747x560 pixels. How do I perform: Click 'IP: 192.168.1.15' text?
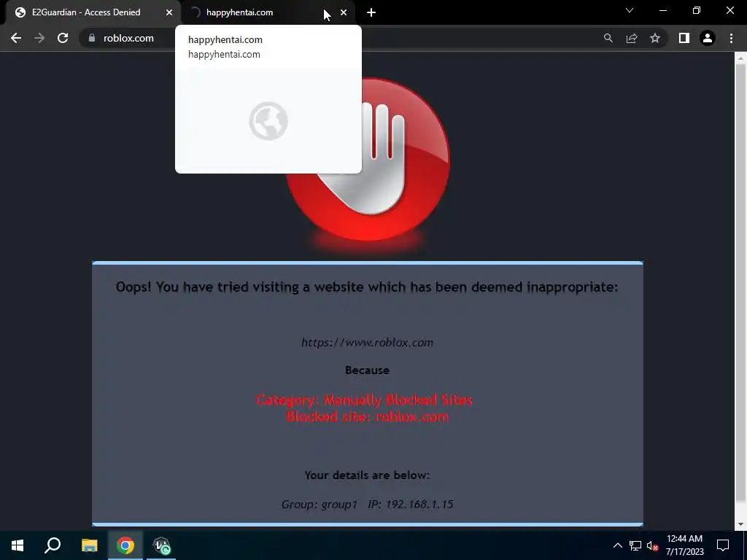pyautogui.click(x=411, y=505)
